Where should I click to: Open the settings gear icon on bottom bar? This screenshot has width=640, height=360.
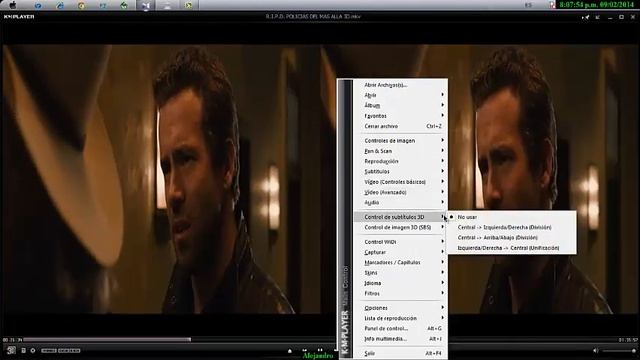pyautogui.click(x=33, y=350)
